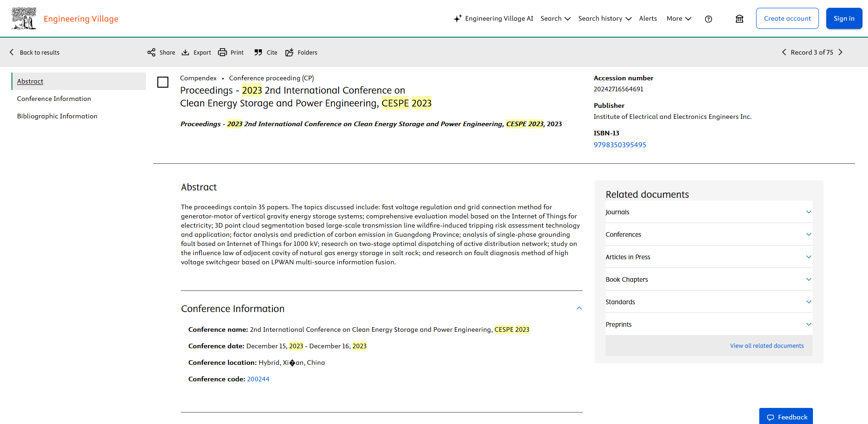This screenshot has width=868, height=424.
Task: Expand the Conferences related documents
Action: tap(709, 234)
